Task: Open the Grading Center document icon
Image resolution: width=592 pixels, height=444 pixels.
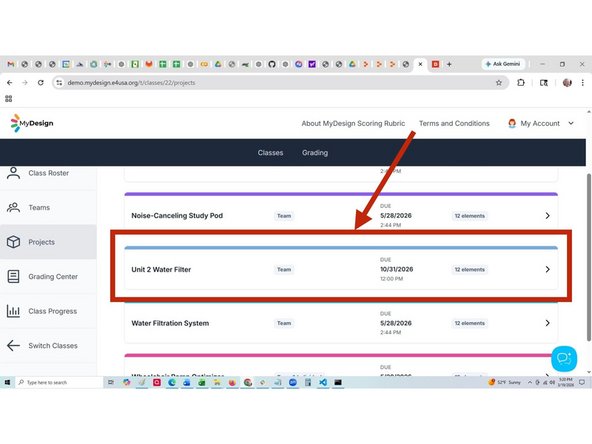Action: [x=14, y=276]
